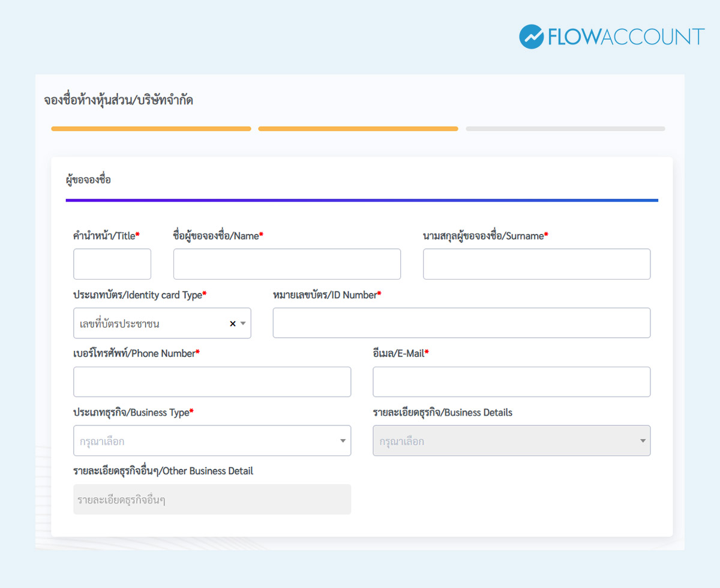This screenshot has width=720, height=588.
Task: Click the Surname text box
Action: coord(536,264)
